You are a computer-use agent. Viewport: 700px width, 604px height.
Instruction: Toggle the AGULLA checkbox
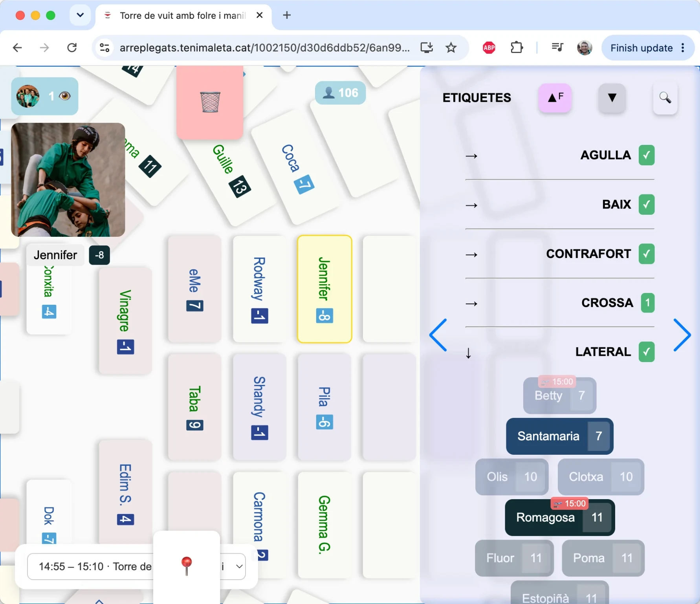pyautogui.click(x=646, y=155)
